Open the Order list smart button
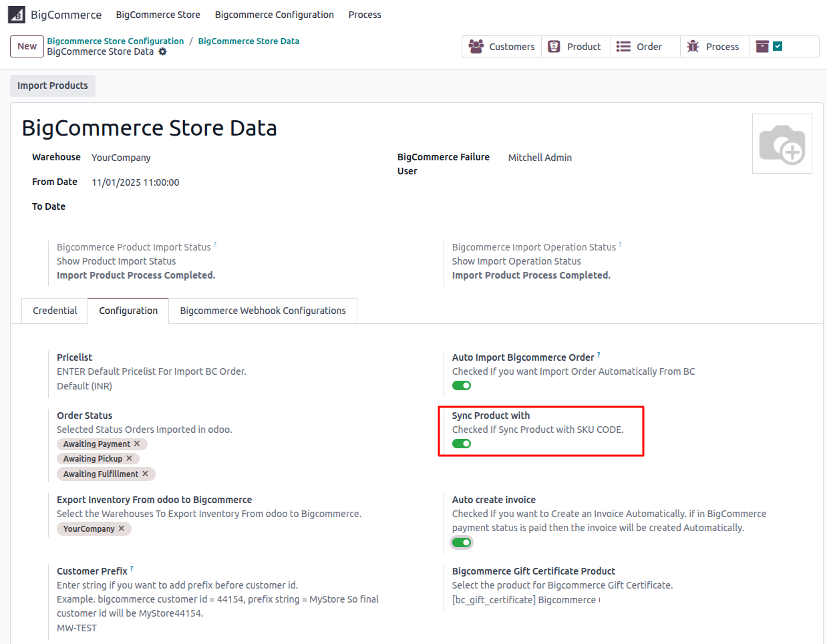This screenshot has width=827, height=644. [645, 47]
